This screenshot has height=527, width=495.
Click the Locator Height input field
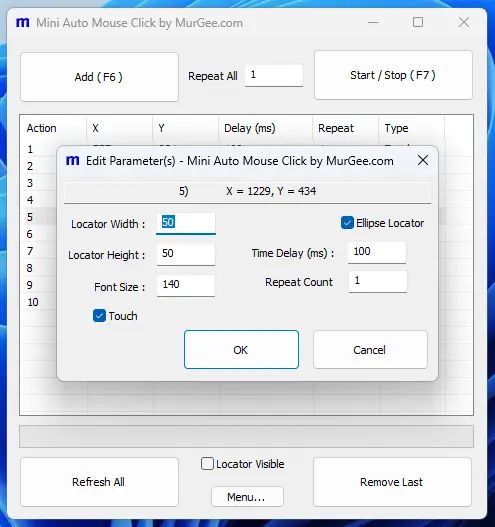[x=185, y=254]
